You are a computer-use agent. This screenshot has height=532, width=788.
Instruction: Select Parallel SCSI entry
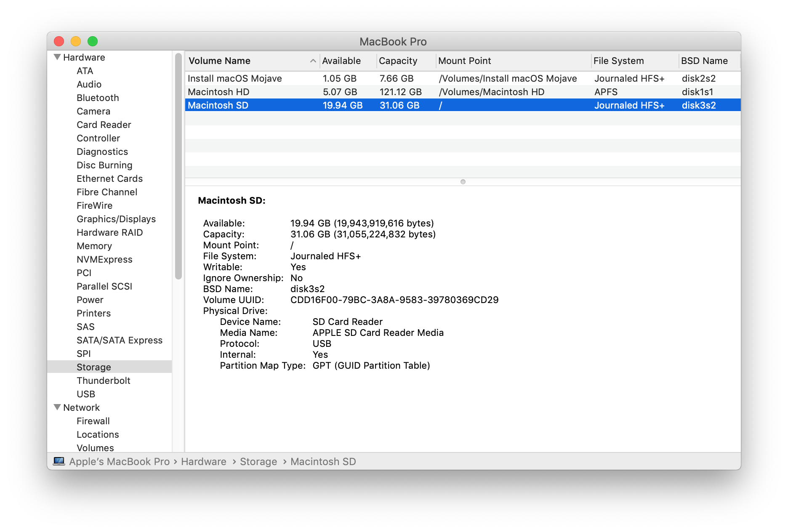(104, 286)
